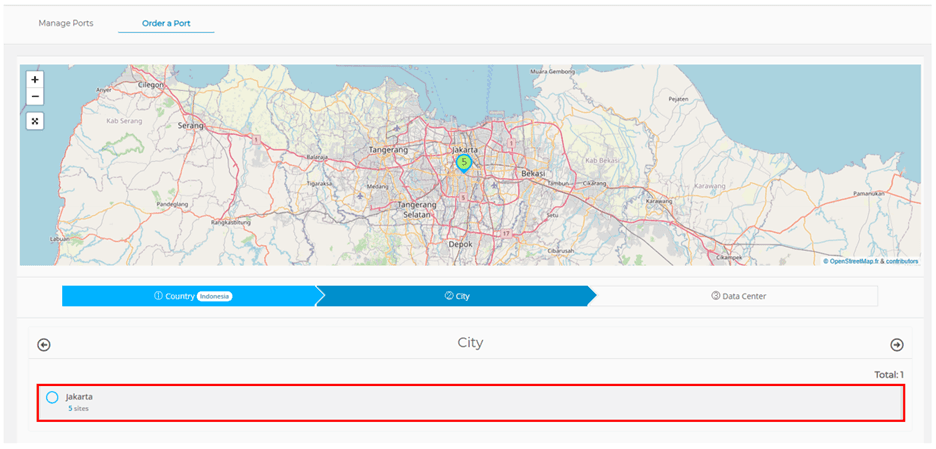Click the Tangerang Selatan label on map
This screenshot has height=449, width=936.
417,209
